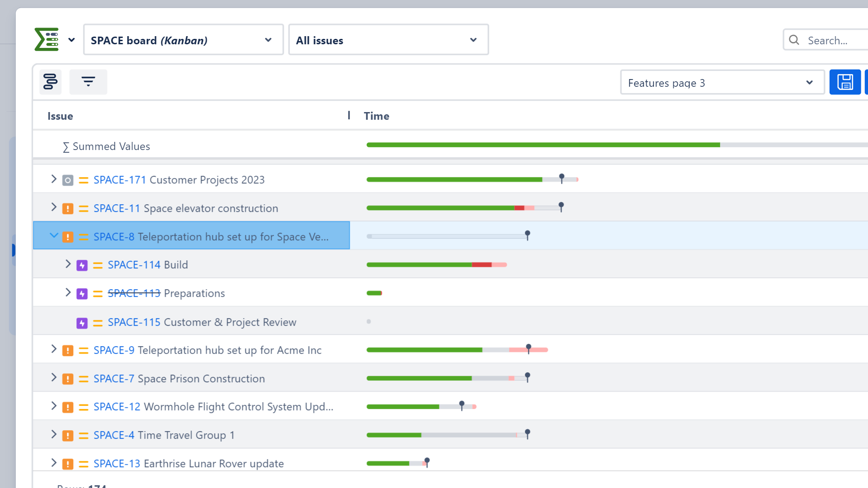Open the hierarchy structure view icon
The image size is (868, 488).
coord(50,82)
